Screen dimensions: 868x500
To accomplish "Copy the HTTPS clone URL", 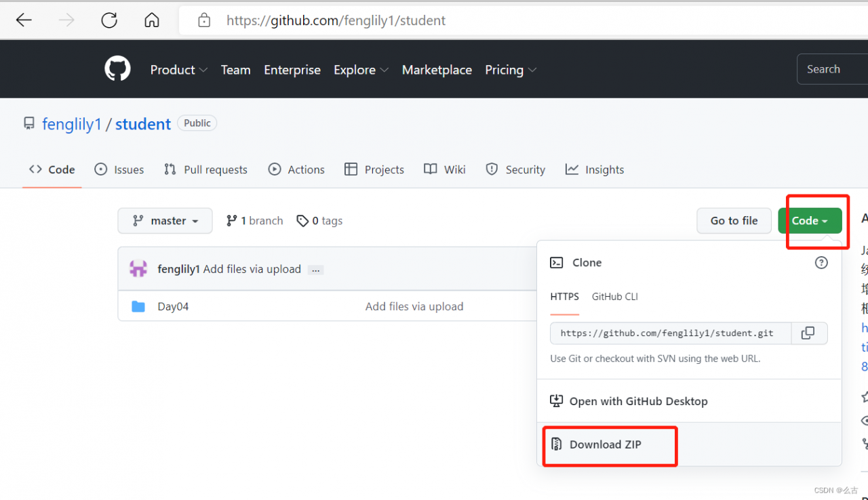I will click(x=808, y=333).
